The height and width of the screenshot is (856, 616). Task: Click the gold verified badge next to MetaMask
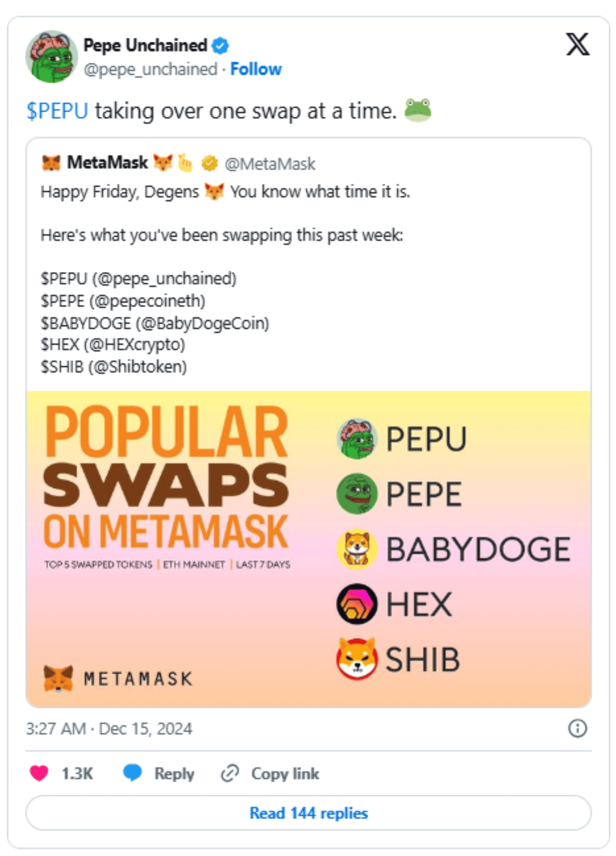click(x=209, y=163)
